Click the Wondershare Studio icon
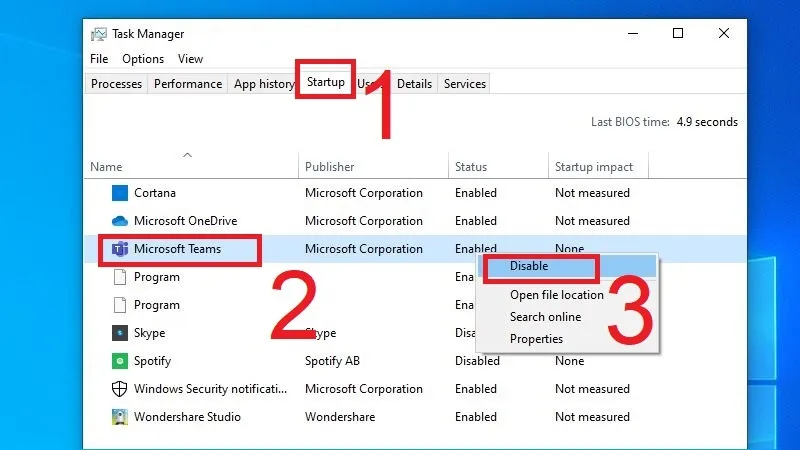The image size is (800, 450). pos(120,417)
